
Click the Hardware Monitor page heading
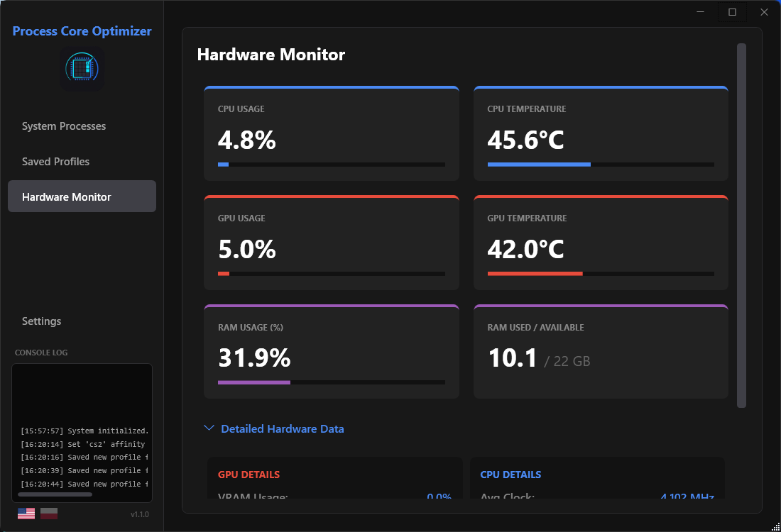tap(271, 55)
